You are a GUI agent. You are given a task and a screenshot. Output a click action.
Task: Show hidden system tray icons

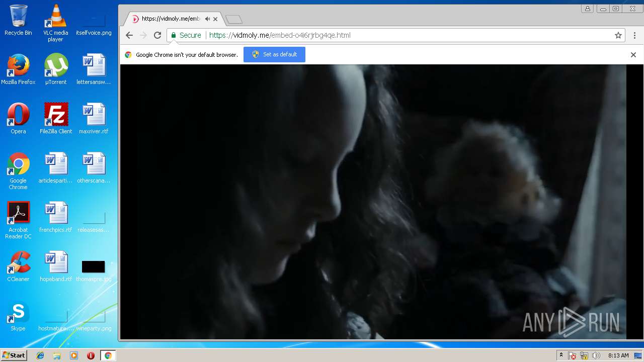point(561,355)
